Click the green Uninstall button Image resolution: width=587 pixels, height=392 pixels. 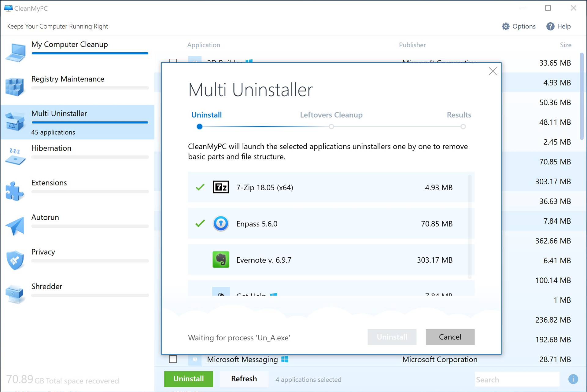[189, 379]
